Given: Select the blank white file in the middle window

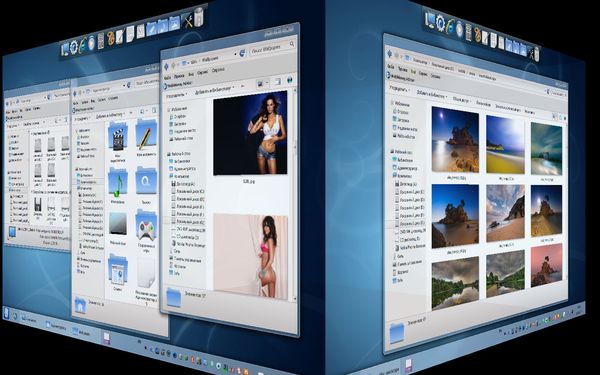Looking at the screenshot, I should (147, 273).
